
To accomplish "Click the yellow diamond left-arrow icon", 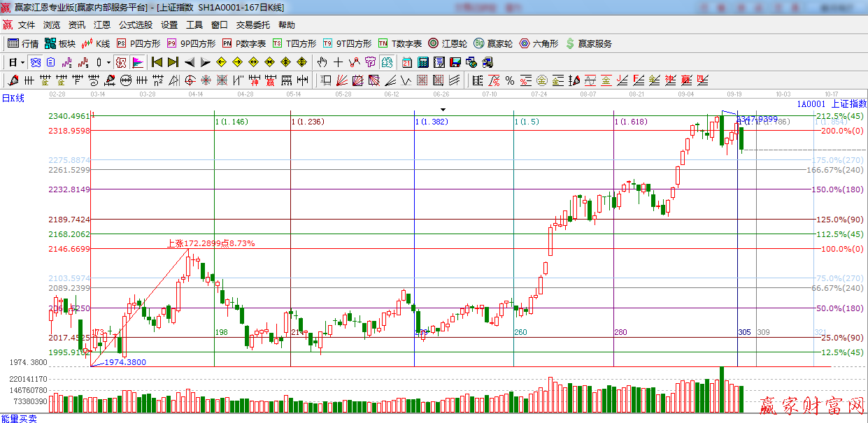I will pyautogui.click(x=221, y=62).
